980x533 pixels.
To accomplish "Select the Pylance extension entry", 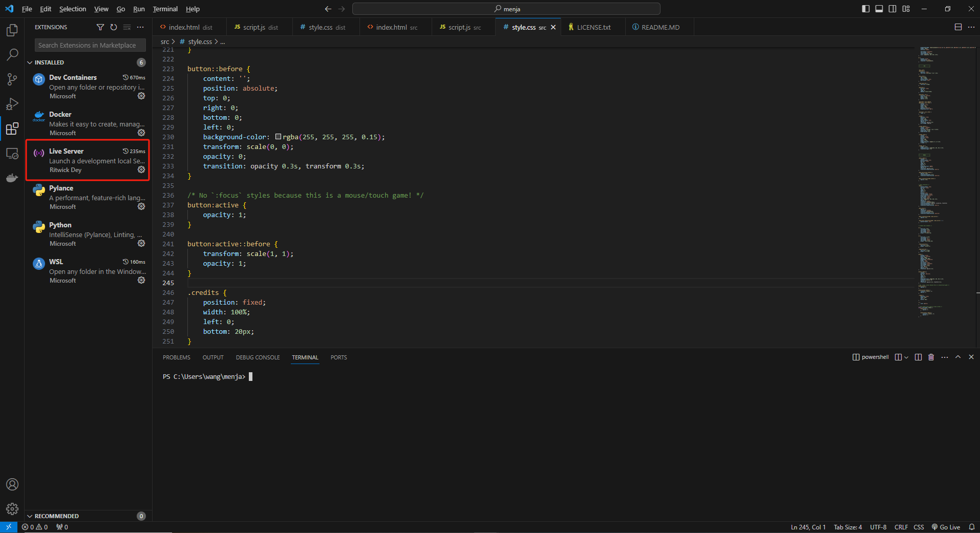I will [x=88, y=197].
